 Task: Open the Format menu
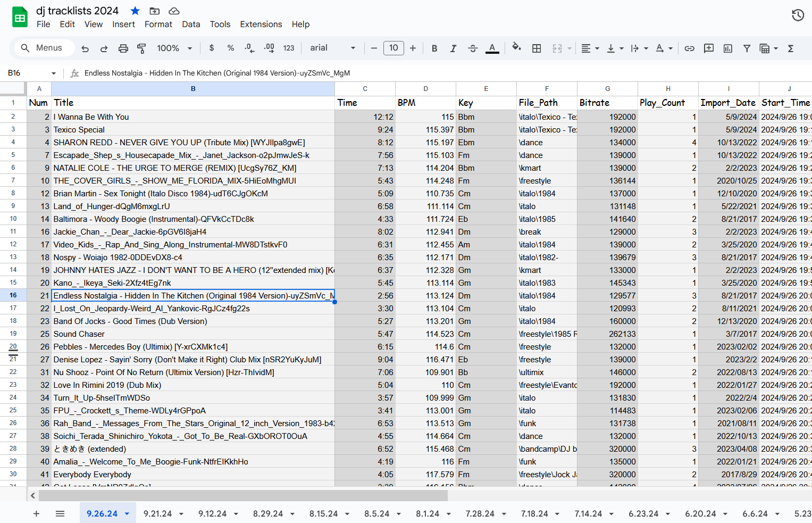(158, 24)
